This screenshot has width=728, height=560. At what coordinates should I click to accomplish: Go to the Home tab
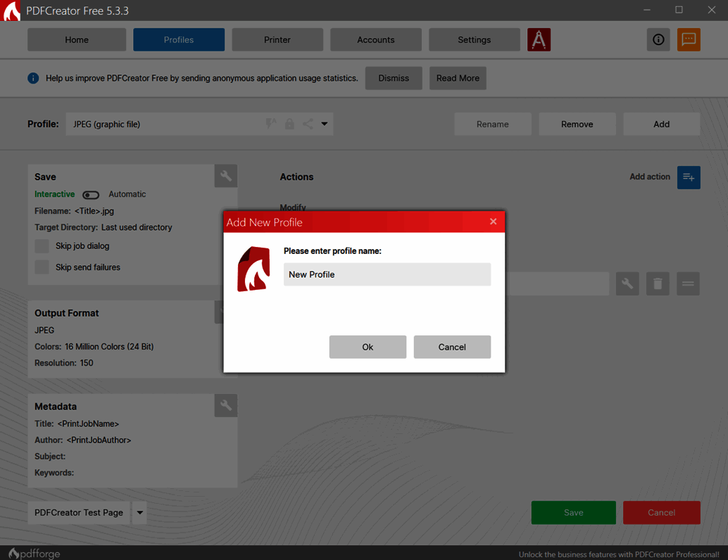tap(77, 39)
